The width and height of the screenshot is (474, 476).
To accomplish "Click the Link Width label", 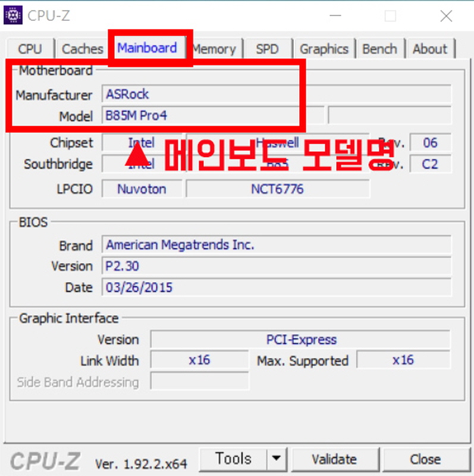I will coord(109,361).
